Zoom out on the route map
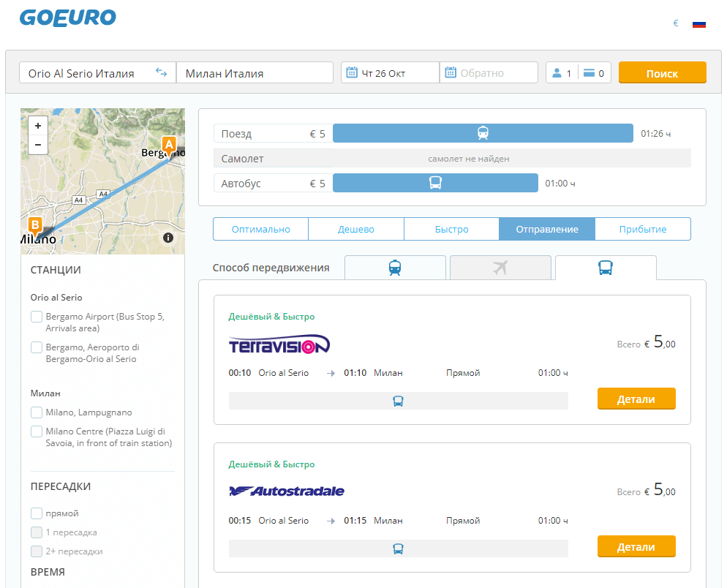727x588 pixels. point(38,144)
